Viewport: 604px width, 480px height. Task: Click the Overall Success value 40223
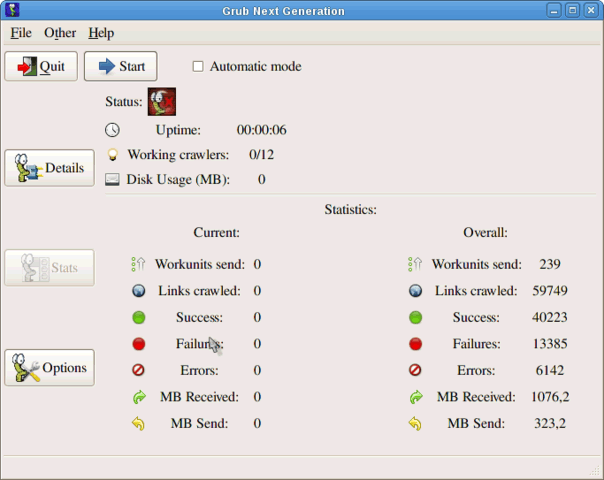[x=550, y=317]
